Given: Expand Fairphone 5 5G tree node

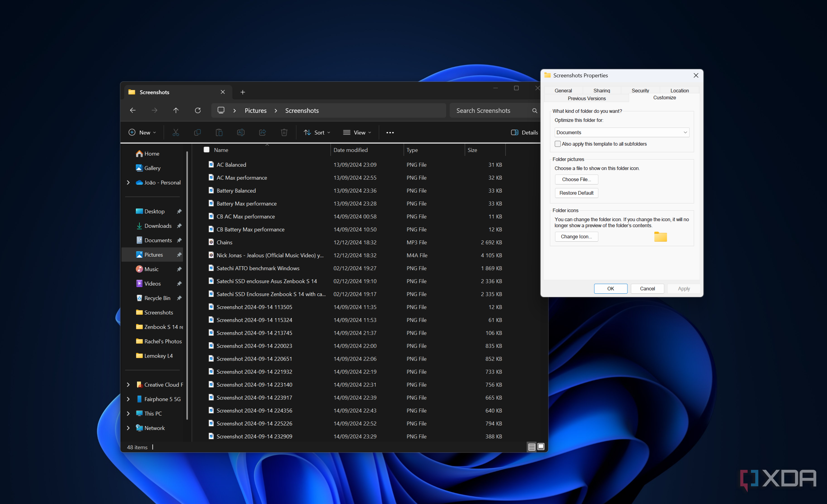Looking at the screenshot, I should coord(128,399).
